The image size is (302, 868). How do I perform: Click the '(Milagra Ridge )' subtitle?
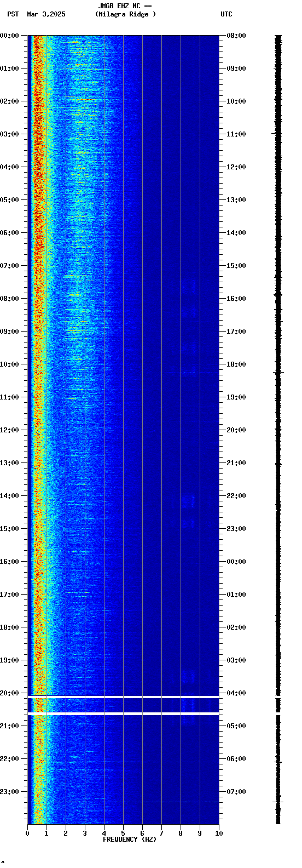point(125,14)
